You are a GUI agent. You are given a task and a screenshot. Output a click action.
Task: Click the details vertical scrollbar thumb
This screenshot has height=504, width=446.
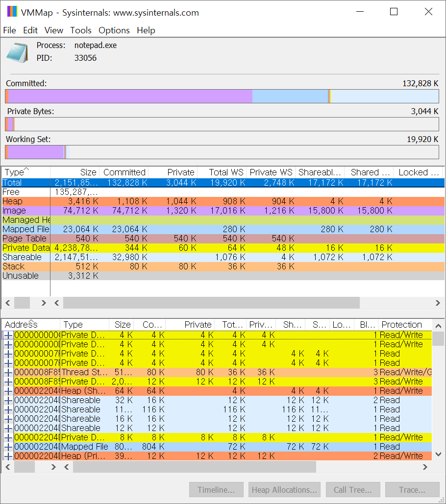click(438, 338)
